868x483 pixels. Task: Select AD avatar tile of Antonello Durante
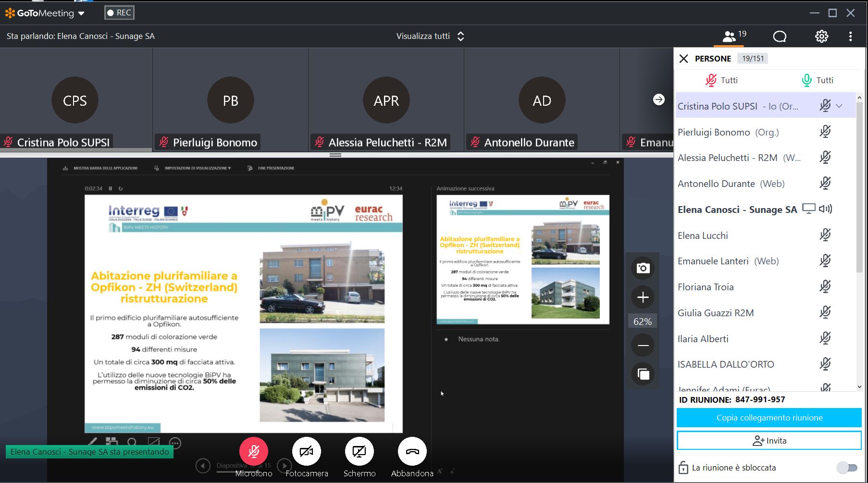point(542,100)
